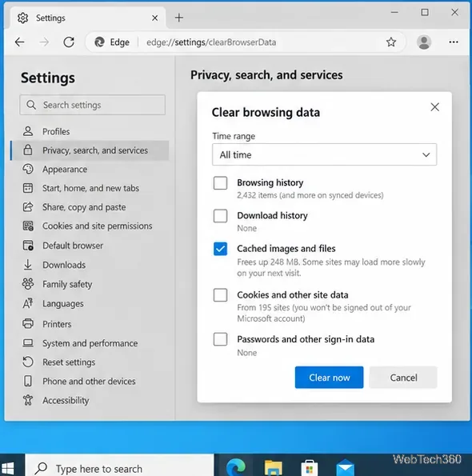This screenshot has height=476, width=472.
Task: Click the Search settings field
Action: (92, 105)
